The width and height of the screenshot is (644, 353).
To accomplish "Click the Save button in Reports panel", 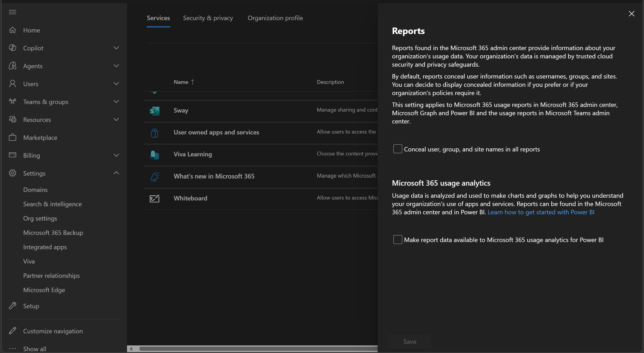I will 409,342.
